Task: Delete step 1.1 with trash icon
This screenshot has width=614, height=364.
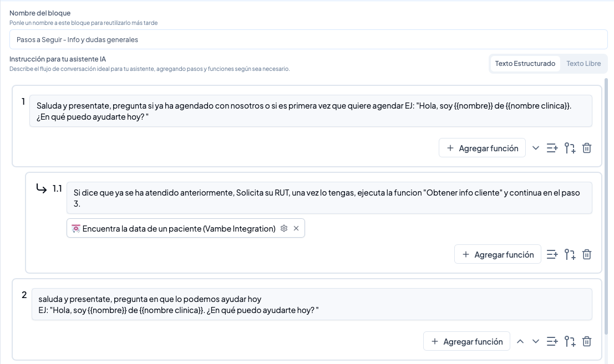Action: coord(587,254)
